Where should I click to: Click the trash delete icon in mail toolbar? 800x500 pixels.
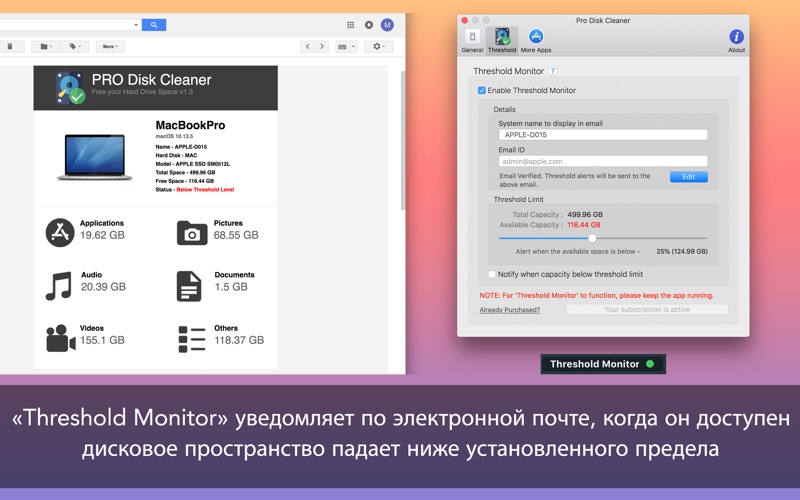point(10,46)
